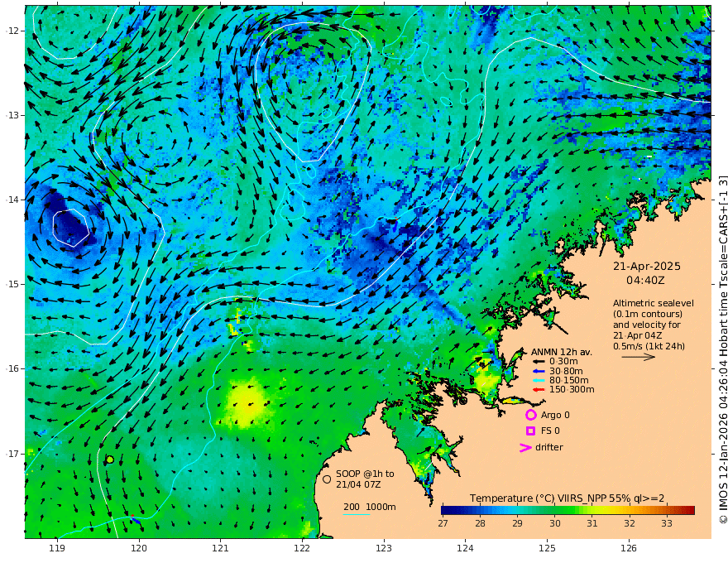728x563 pixels.
Task: Click the magenta drifter arrowhead symbol
Action: point(525,448)
